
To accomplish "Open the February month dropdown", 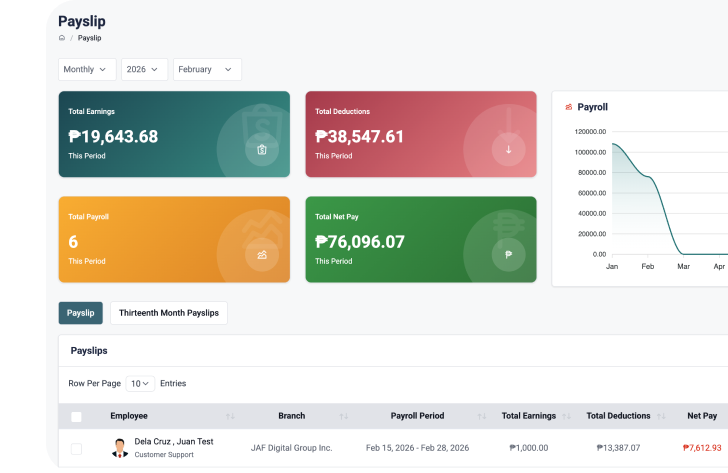I will click(x=207, y=70).
